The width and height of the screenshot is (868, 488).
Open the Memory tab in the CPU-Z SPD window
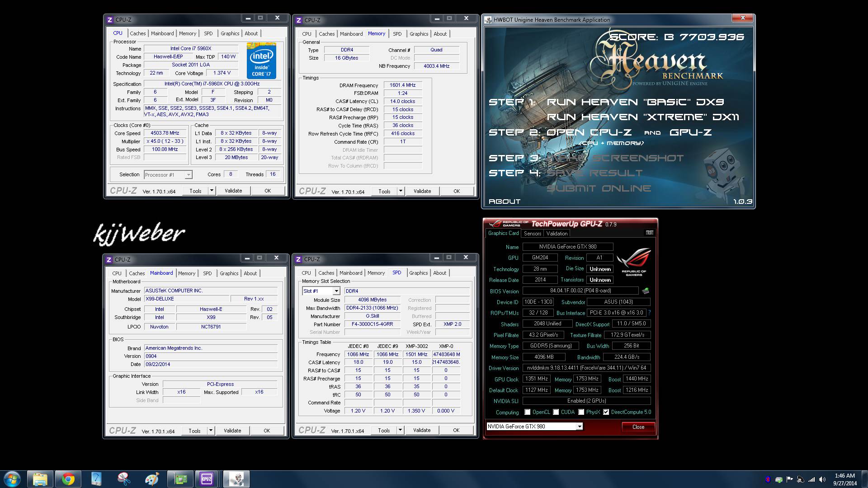(x=376, y=273)
